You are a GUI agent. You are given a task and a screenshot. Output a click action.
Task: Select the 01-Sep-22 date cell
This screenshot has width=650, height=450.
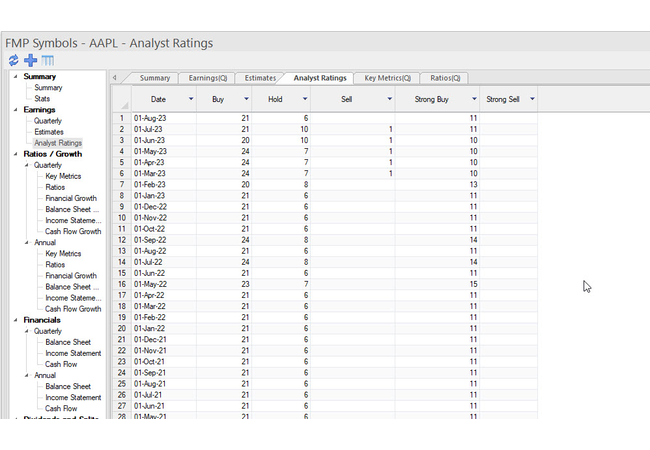coord(164,240)
